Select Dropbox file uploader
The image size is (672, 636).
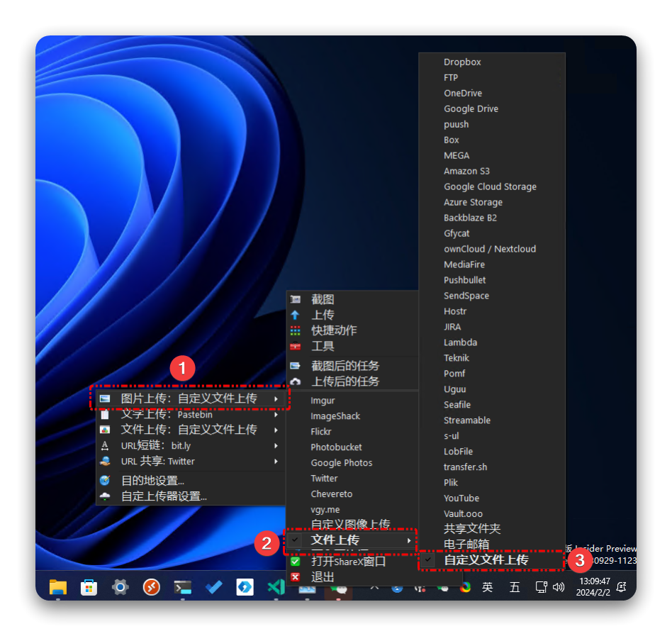tap(462, 62)
